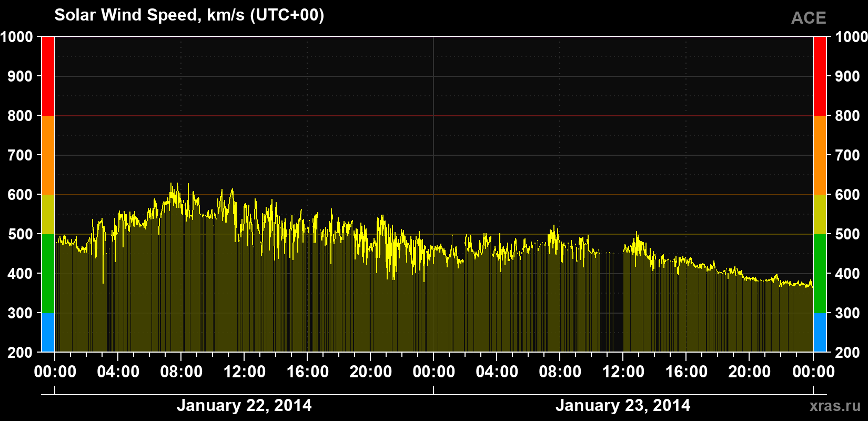Click the January 23, 2014 date label
The width and height of the screenshot is (868, 421).
tap(623, 406)
